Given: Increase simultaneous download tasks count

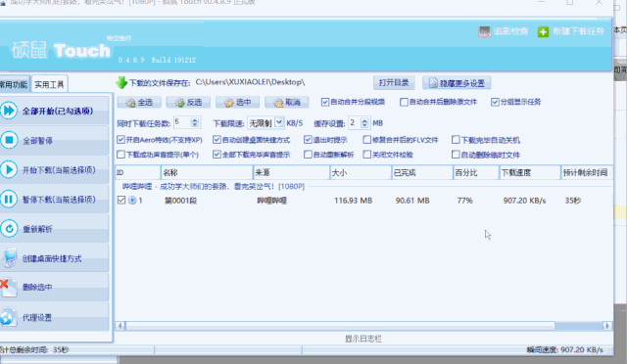Looking at the screenshot, I should pos(195,120).
